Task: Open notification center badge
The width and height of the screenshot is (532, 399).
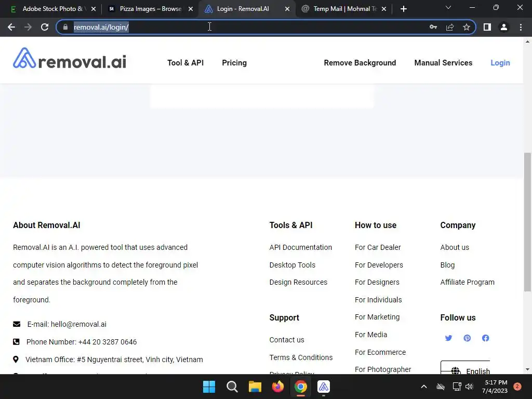Action: 517,387
